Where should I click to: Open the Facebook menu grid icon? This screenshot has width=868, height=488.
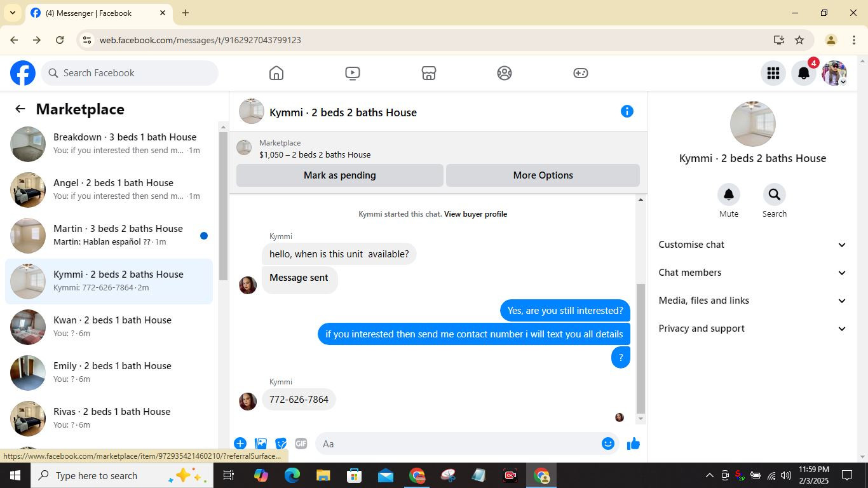(x=773, y=73)
